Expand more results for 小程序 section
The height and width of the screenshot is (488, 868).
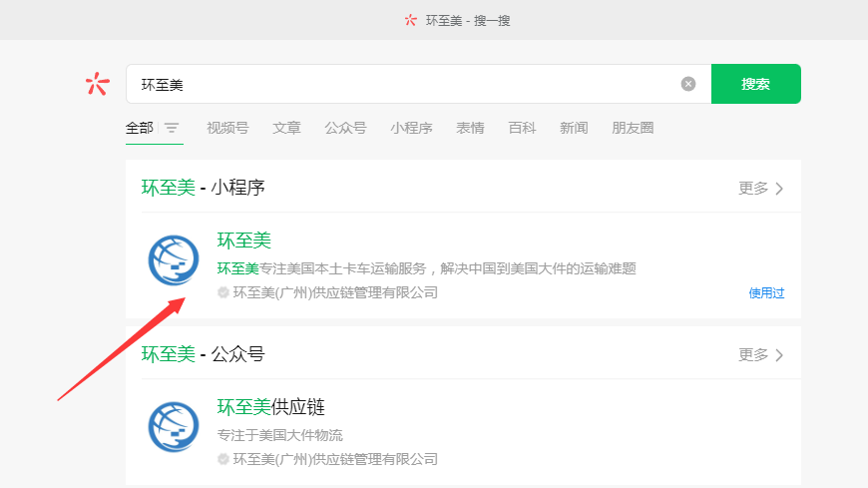[761, 188]
